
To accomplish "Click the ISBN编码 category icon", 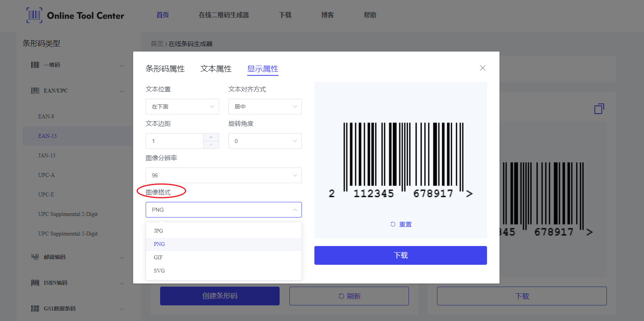I will point(35,283).
